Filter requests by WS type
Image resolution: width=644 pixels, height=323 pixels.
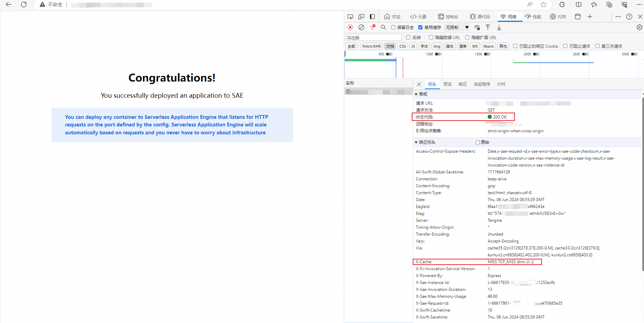[x=475, y=46]
